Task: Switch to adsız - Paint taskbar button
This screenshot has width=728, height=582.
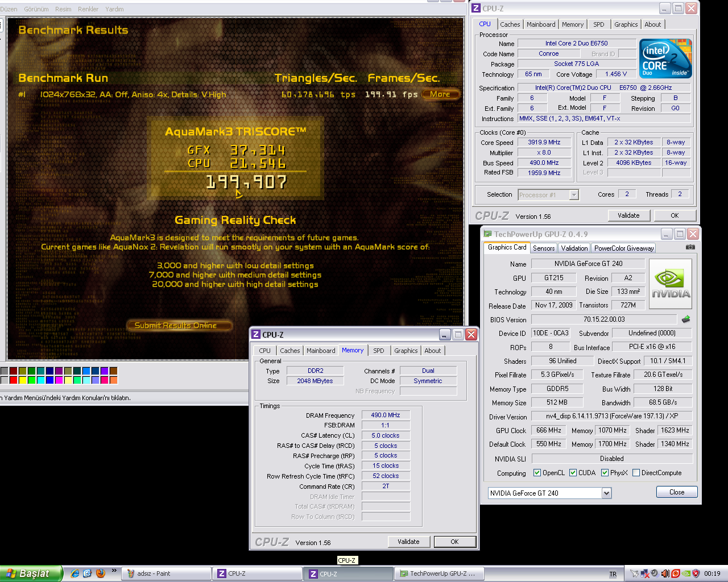Action: 166,573
